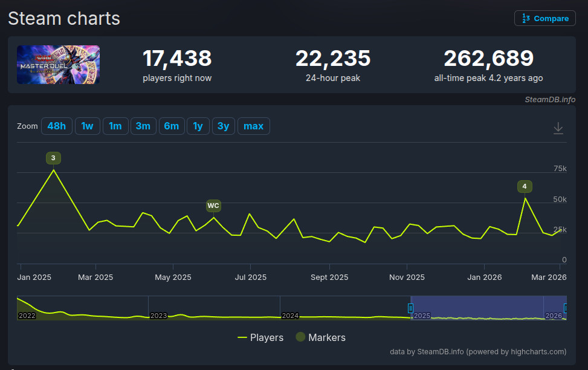Set zoom to 1y
588x370 pixels.
click(x=198, y=126)
